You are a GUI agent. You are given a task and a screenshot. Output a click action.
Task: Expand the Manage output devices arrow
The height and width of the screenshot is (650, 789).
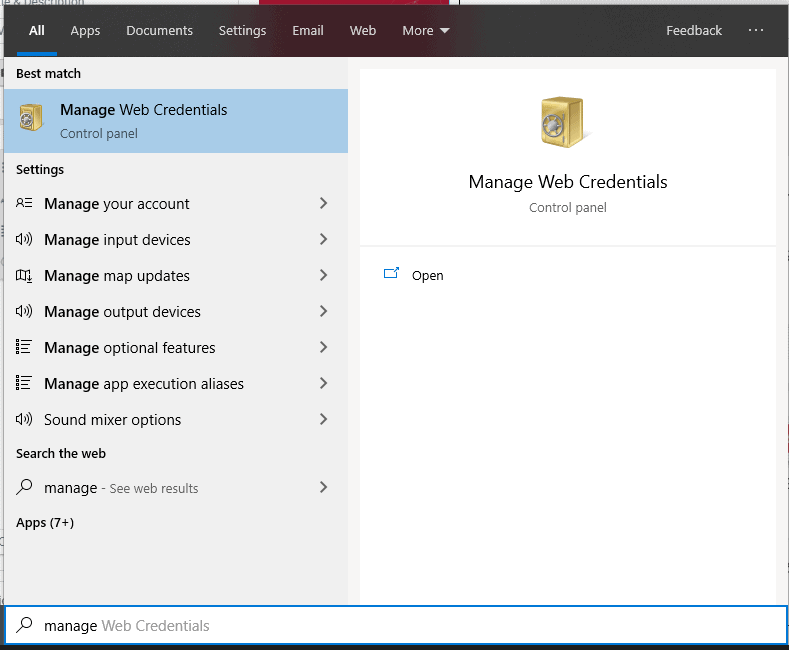323,312
